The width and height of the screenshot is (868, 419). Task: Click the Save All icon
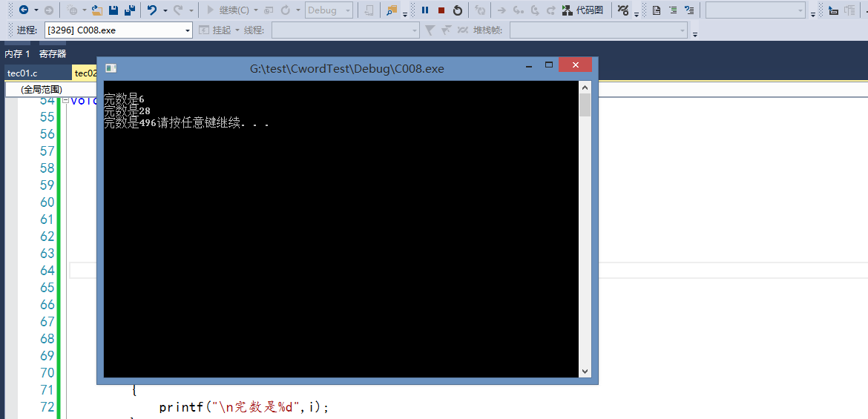(130, 10)
